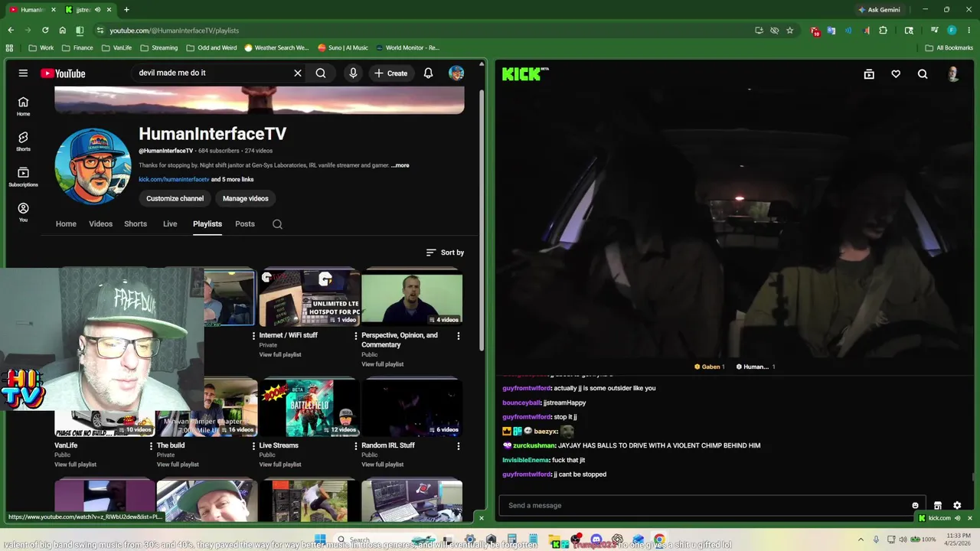
Task: Toggle the microphone in system tray
Action: 876,540
